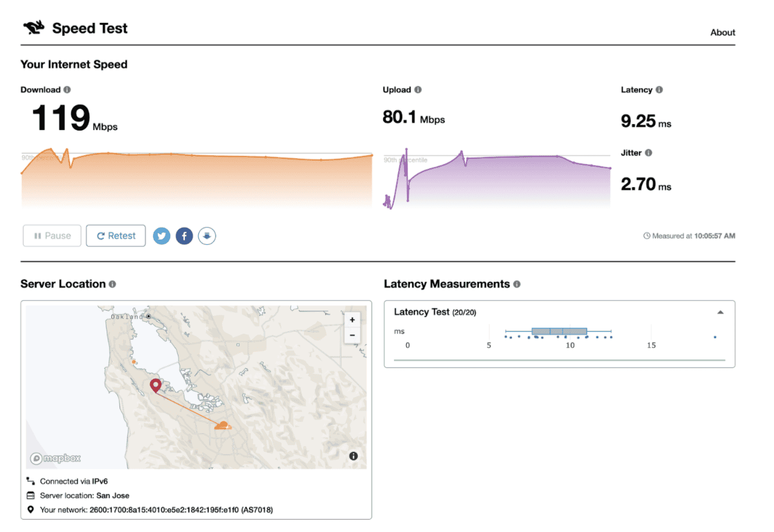The image size is (774, 532).
Task: Click the Speed Test title
Action: [90, 28]
